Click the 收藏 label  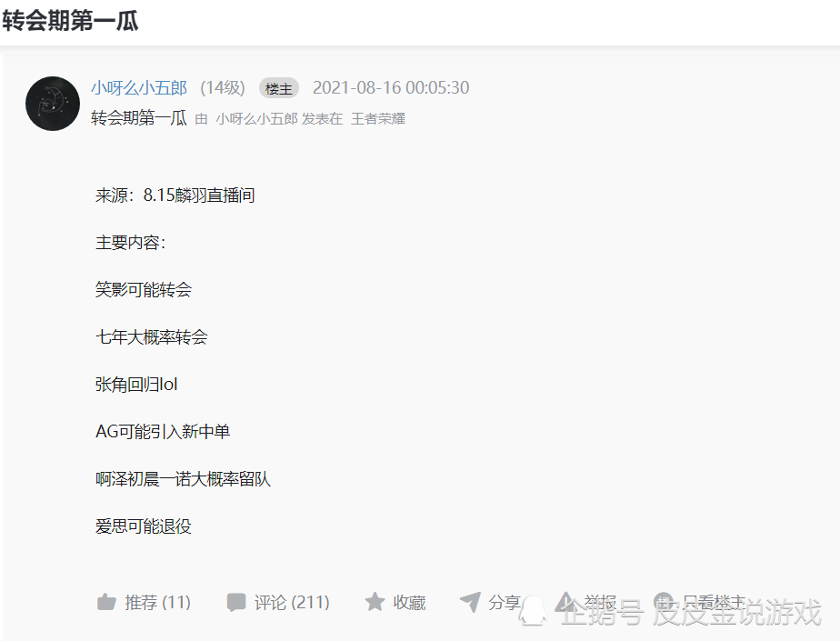pos(409,603)
